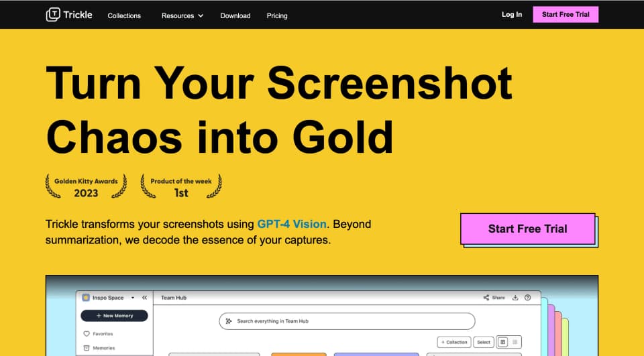The width and height of the screenshot is (644, 356).
Task: Open the Inspo Space workspace dropdown
Action: pyautogui.click(x=133, y=298)
